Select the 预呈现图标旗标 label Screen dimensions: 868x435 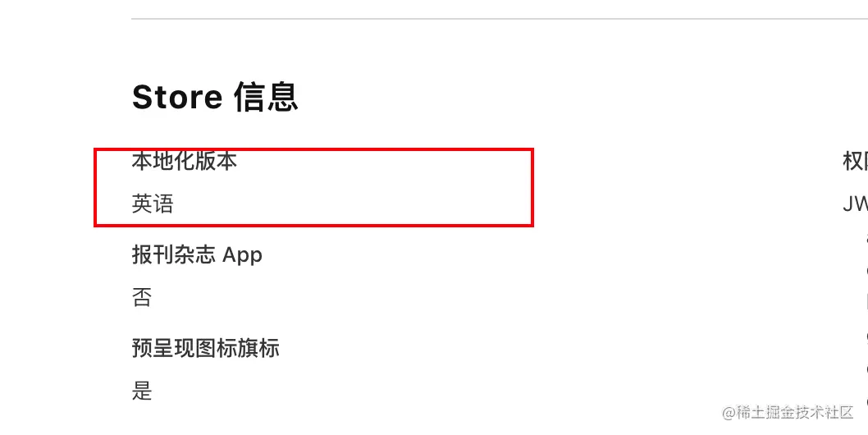(x=205, y=348)
